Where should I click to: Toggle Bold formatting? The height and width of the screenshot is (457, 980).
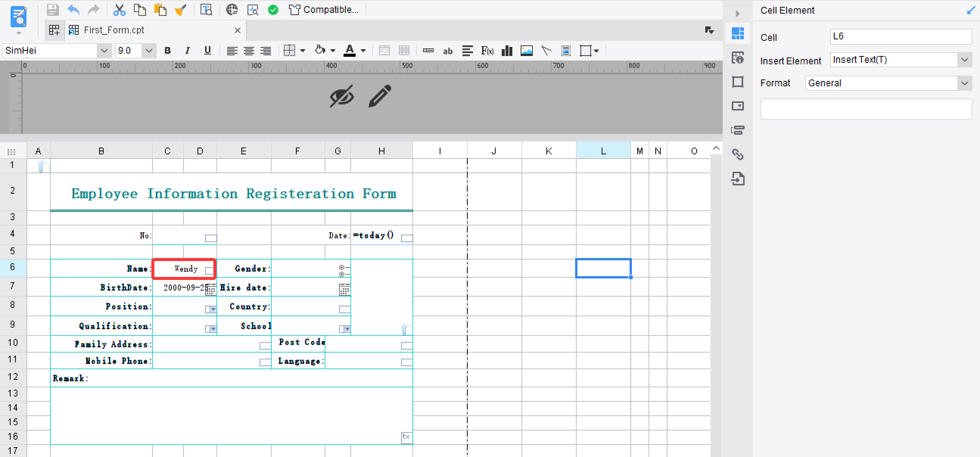click(167, 50)
